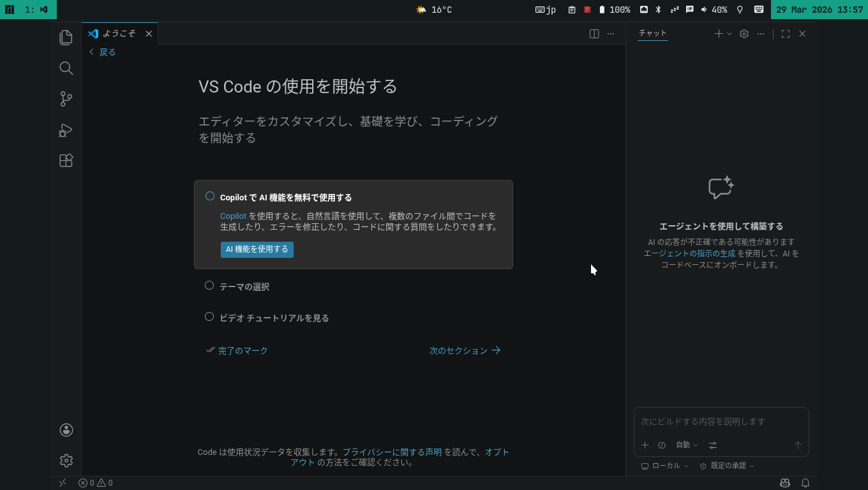Select the テーマの選択 step radio

(x=209, y=286)
